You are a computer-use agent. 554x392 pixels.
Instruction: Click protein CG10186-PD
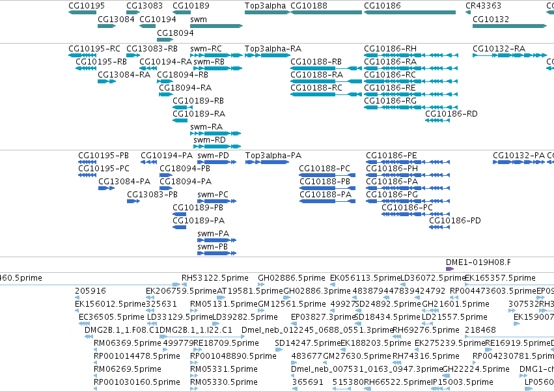[455, 221]
